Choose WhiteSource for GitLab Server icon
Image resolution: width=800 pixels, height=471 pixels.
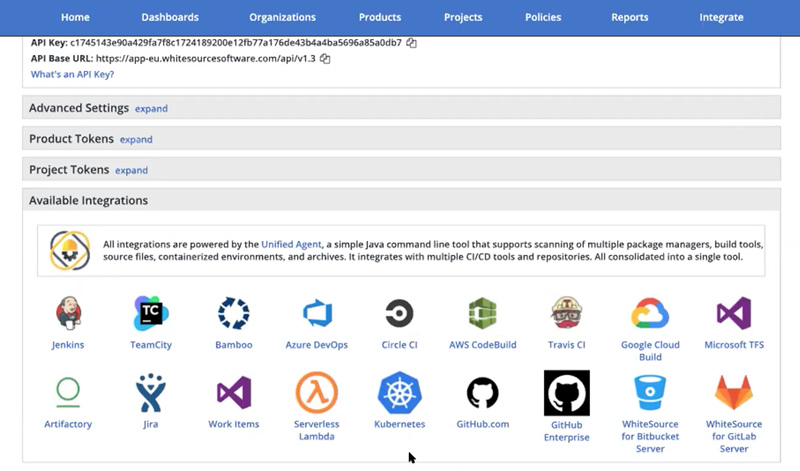click(x=734, y=392)
